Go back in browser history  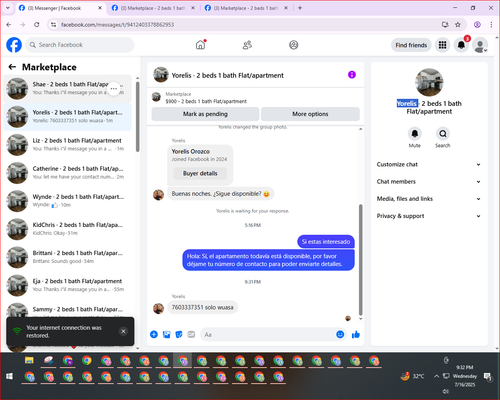(x=9, y=25)
